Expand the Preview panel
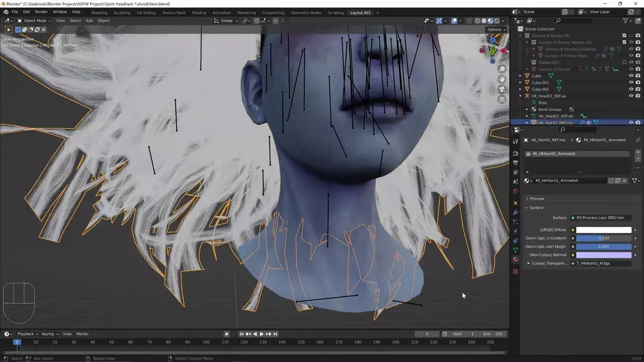The width and height of the screenshot is (644, 362). (536, 199)
